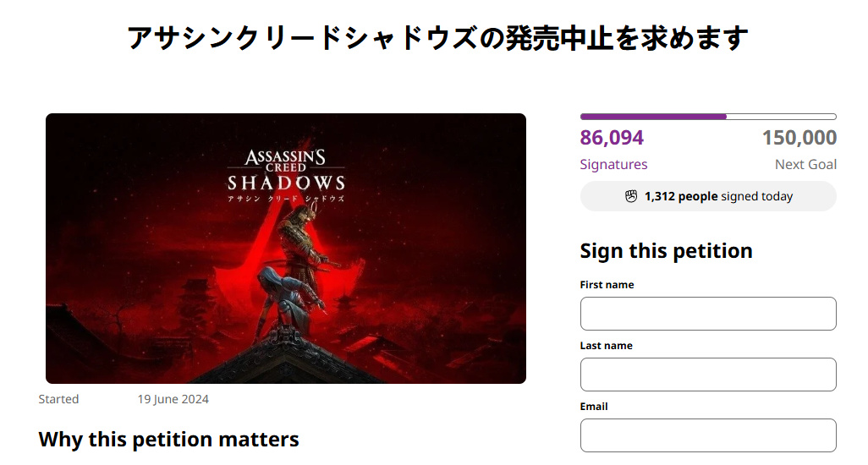This screenshot has height=465, width=868.
Task: Click the 150,000 goal number
Action: (x=799, y=138)
